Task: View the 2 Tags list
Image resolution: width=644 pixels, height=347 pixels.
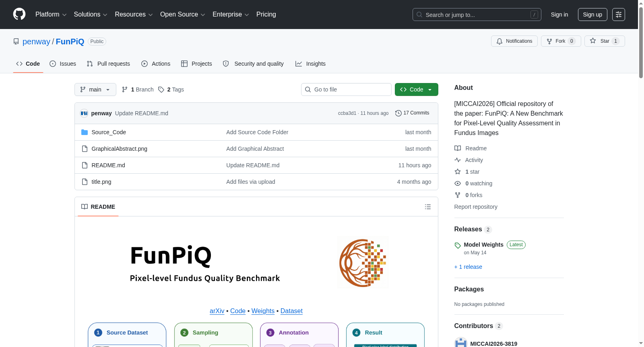Action: [x=171, y=89]
